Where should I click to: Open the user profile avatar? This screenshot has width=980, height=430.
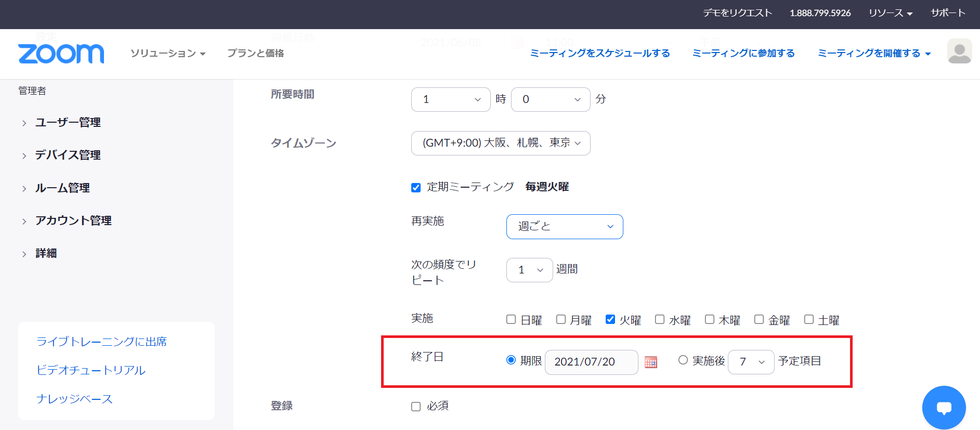tap(959, 51)
